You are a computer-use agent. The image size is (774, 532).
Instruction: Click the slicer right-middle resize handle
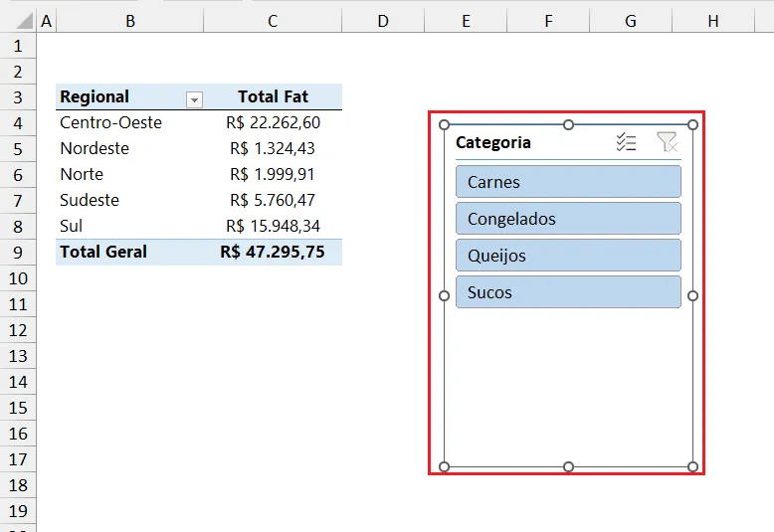[x=692, y=295]
